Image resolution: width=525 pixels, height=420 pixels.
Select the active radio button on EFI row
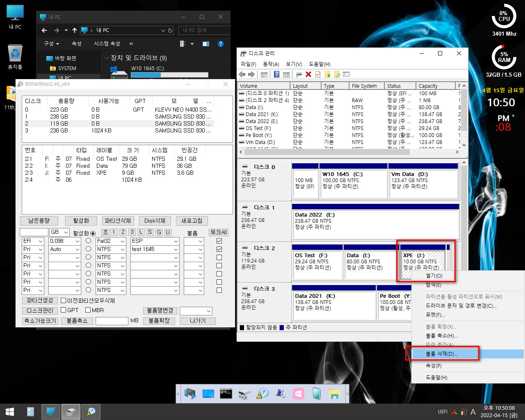(88, 241)
